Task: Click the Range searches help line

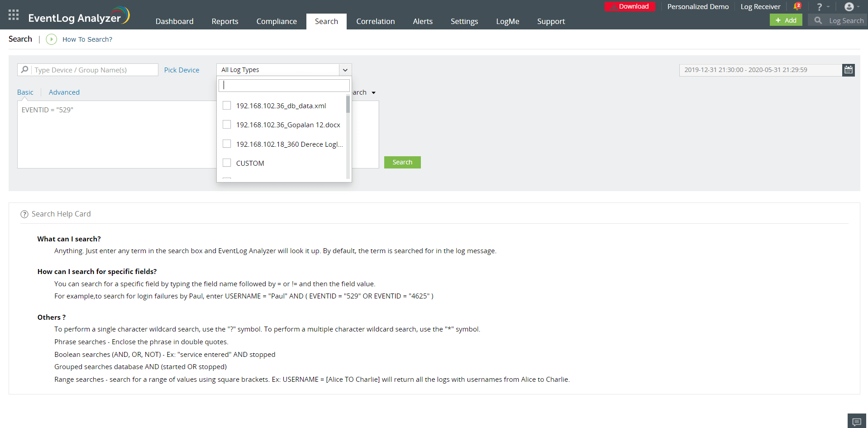Action: [x=312, y=380]
